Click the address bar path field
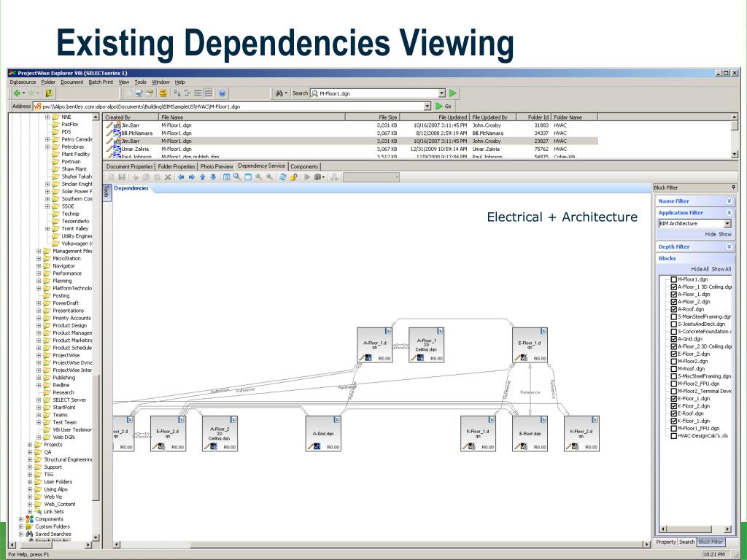 coord(233,106)
